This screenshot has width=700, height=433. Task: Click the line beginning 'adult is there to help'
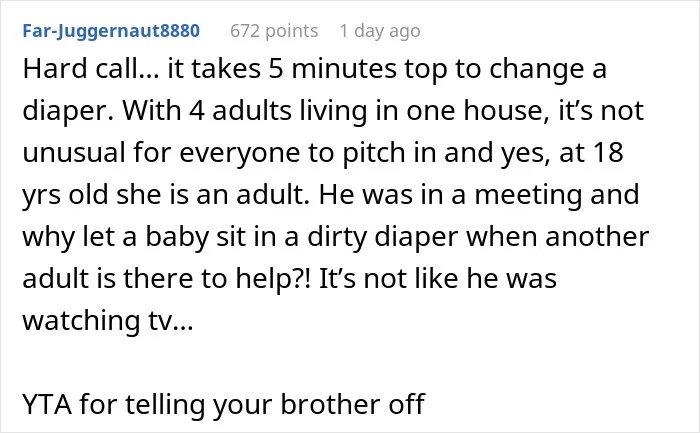(x=290, y=279)
